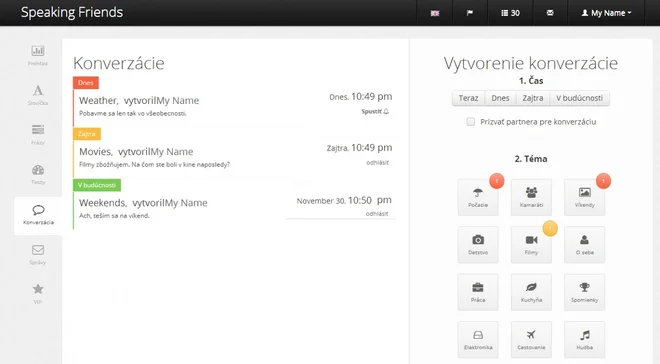Click the flag icon in top bar
This screenshot has width=660, height=364.
tap(470, 13)
